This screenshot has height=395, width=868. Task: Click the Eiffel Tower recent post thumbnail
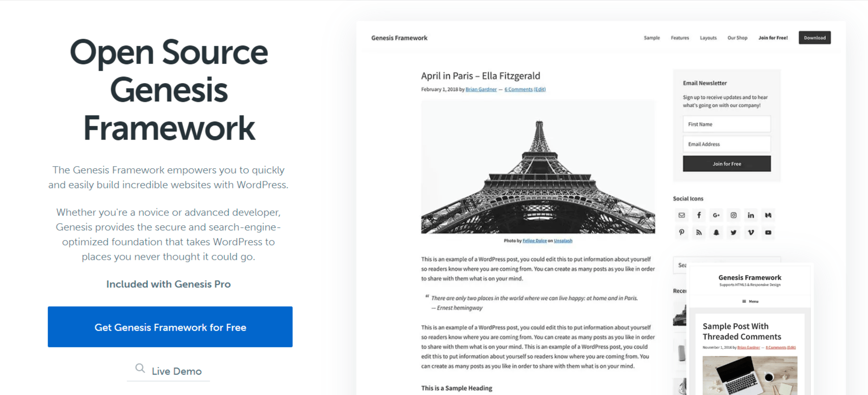point(679,314)
